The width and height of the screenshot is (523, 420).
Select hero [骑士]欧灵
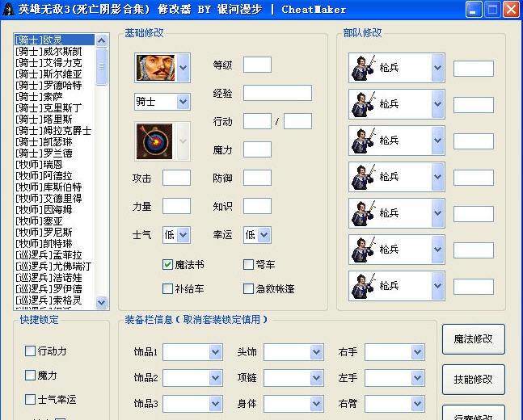coord(54,40)
